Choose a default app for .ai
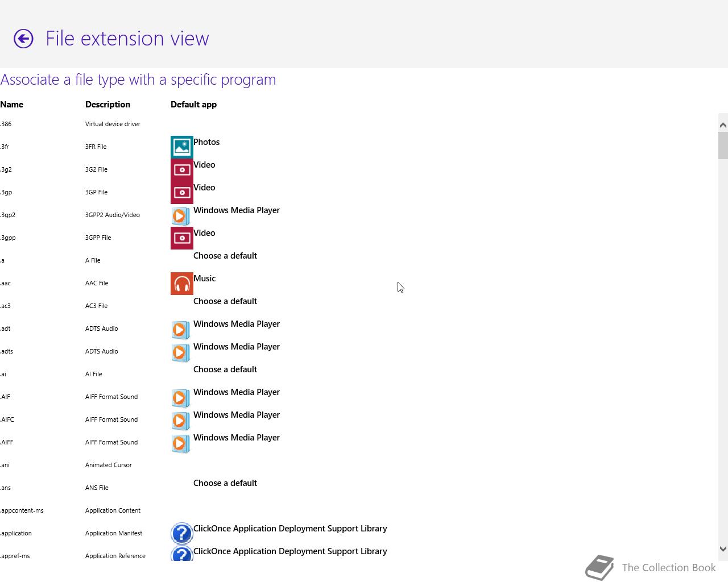This screenshot has width=728, height=582. (225, 369)
